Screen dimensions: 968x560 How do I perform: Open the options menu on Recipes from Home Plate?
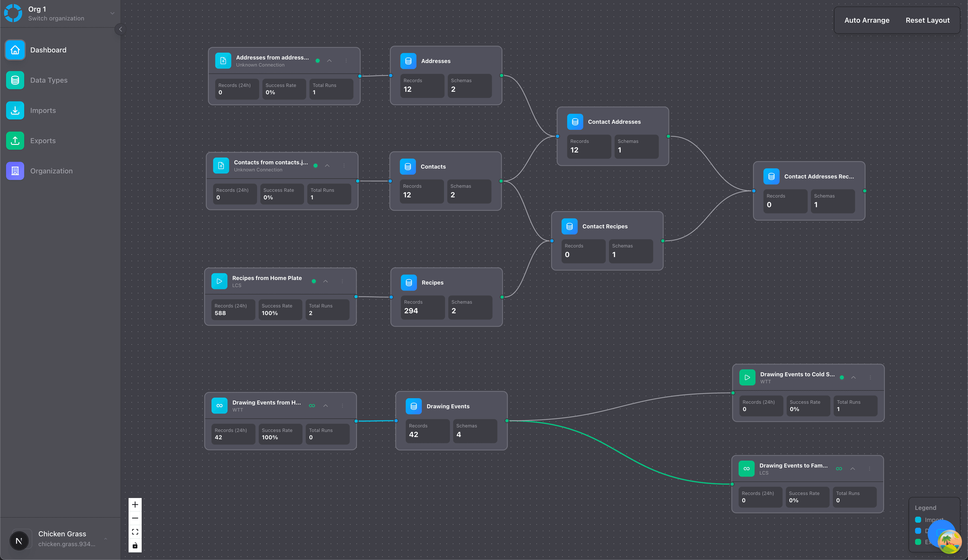point(343,281)
